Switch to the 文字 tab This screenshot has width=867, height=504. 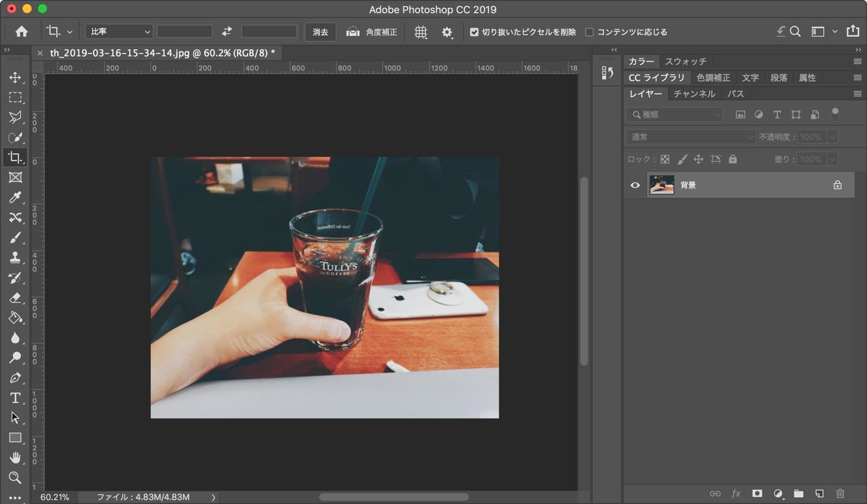click(750, 77)
